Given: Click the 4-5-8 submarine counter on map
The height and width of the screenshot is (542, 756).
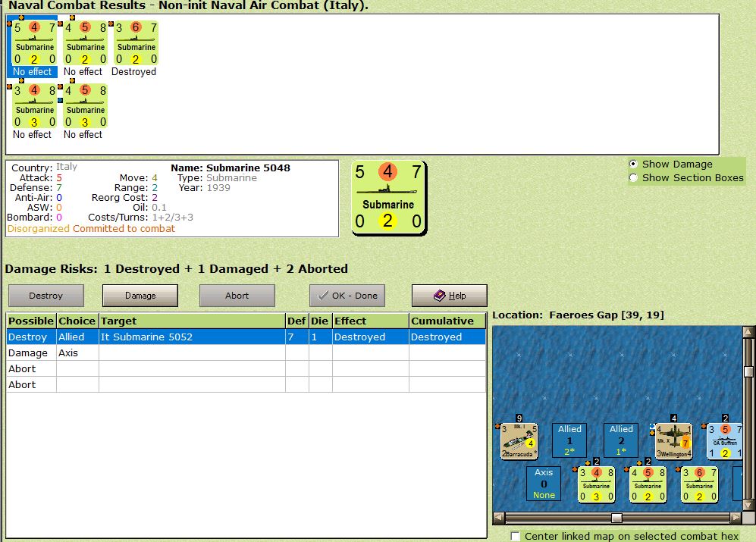Looking at the screenshot, I should pos(648,484).
